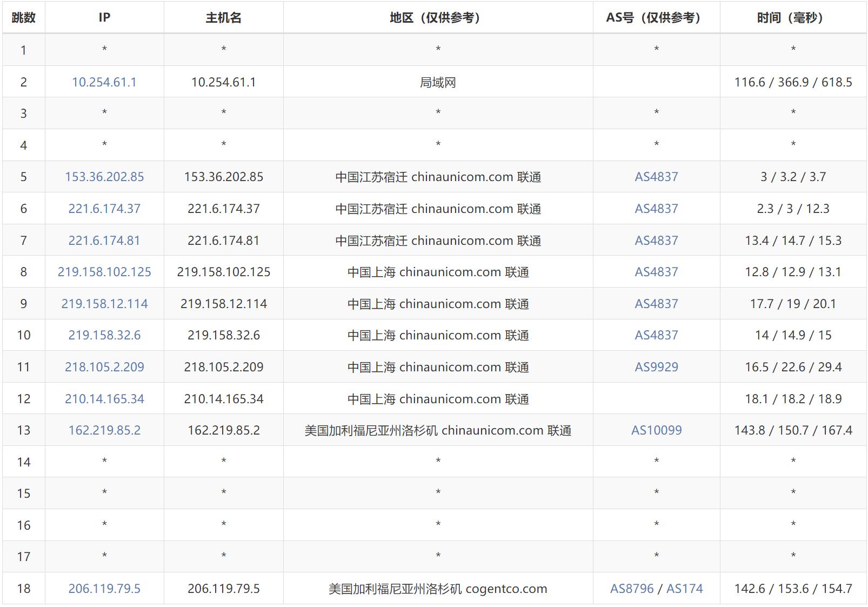The width and height of the screenshot is (868, 607).
Task: Open AS4837 link in hop 9 row
Action: 656,304
